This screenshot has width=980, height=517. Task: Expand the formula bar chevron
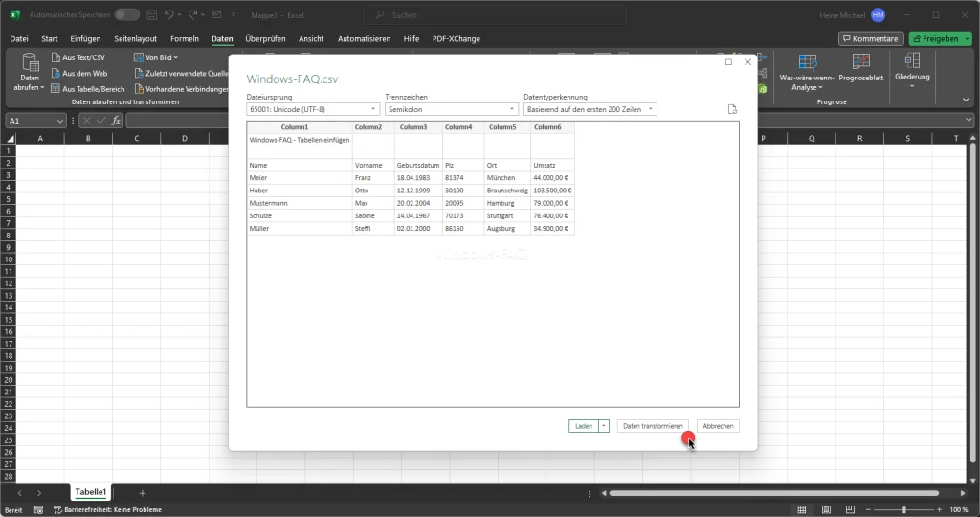click(x=969, y=120)
